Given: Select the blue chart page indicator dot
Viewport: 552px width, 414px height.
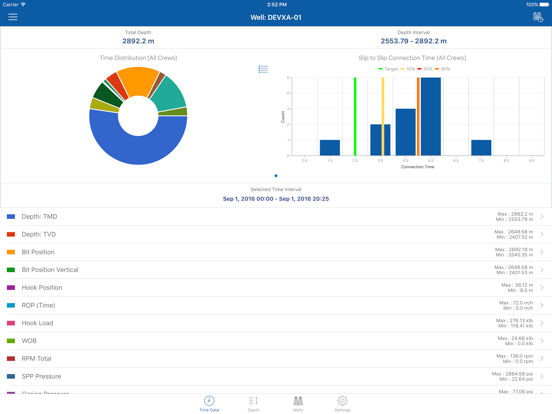Looking at the screenshot, I should tap(276, 176).
